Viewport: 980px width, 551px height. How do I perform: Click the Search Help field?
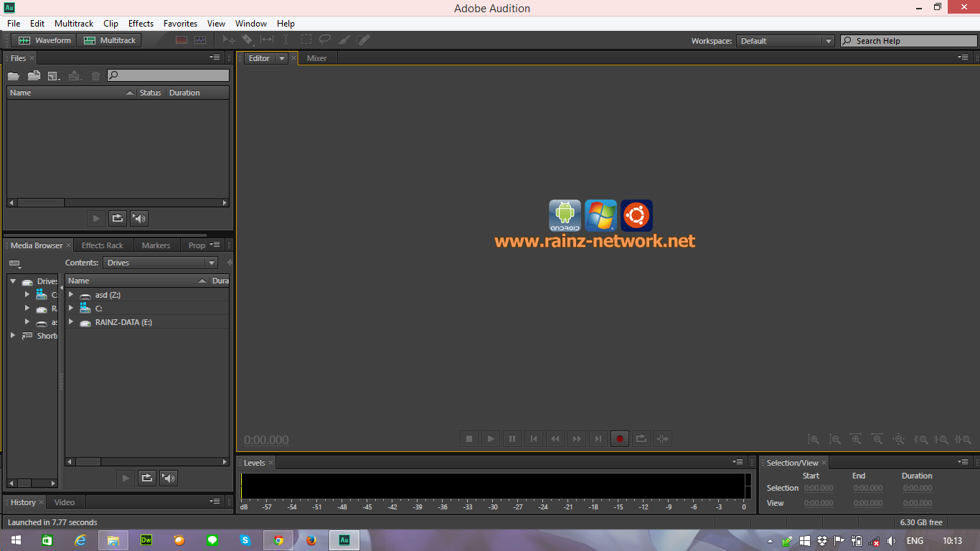908,41
